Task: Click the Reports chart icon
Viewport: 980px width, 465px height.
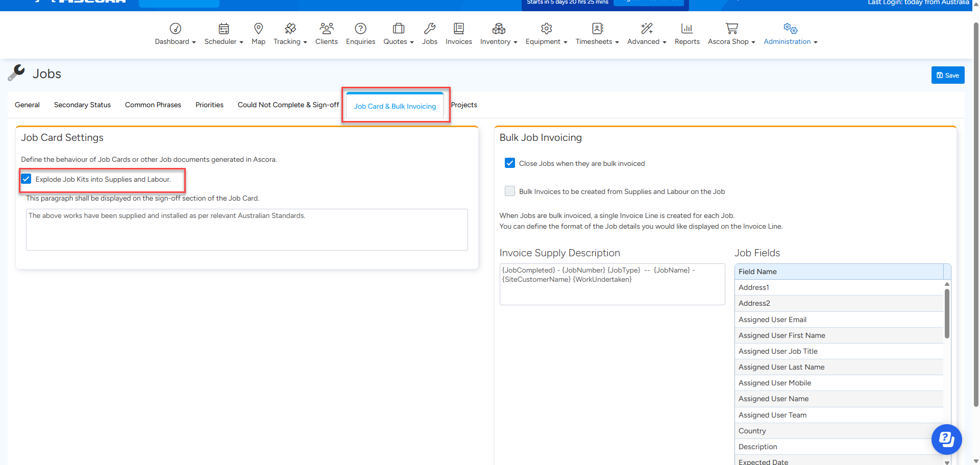Action: (687, 29)
